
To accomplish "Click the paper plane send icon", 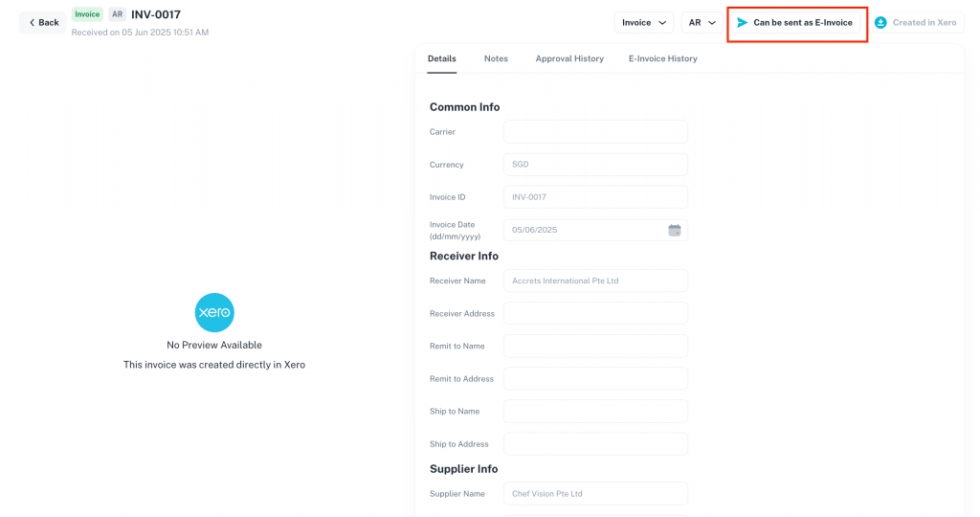I will tap(742, 23).
